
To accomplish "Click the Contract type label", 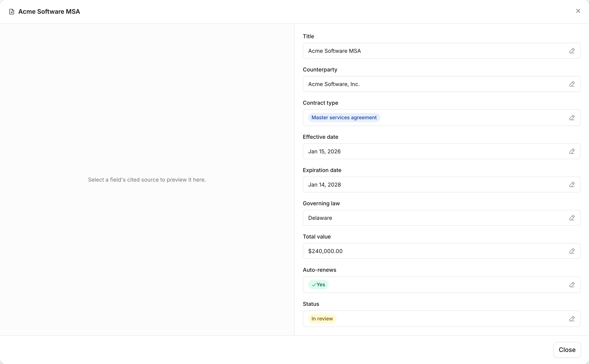I will pyautogui.click(x=320, y=103).
